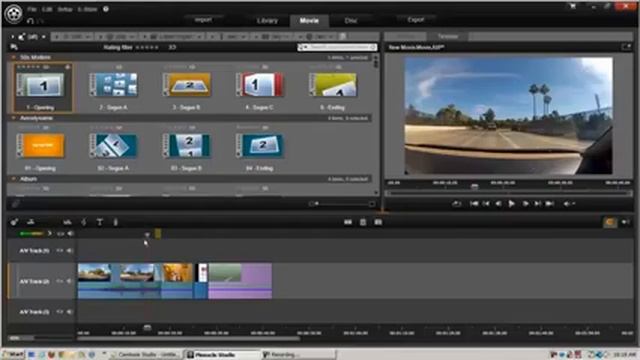This screenshot has height=360, width=640.
Task: Click the library tag icon below toolbar
Action: tap(14, 47)
